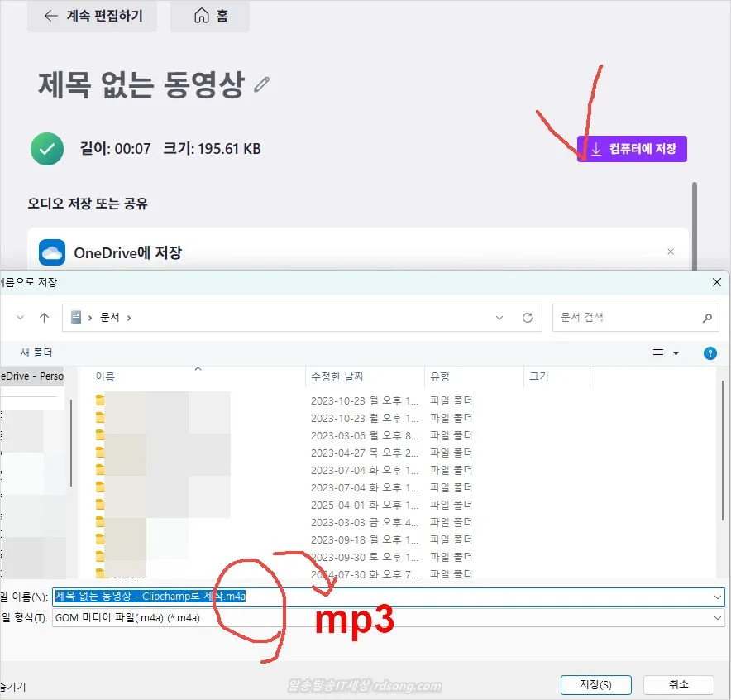Click the 저장(S) button to save

point(595,685)
